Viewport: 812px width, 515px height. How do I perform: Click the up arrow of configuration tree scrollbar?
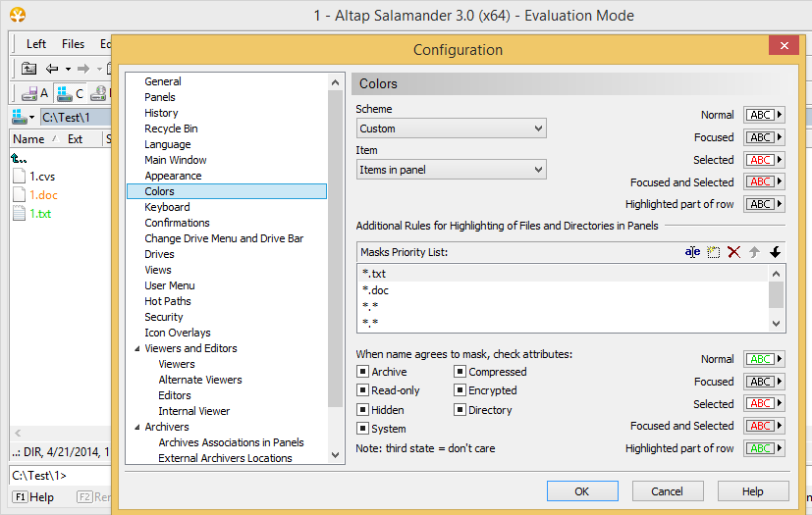pyautogui.click(x=335, y=82)
